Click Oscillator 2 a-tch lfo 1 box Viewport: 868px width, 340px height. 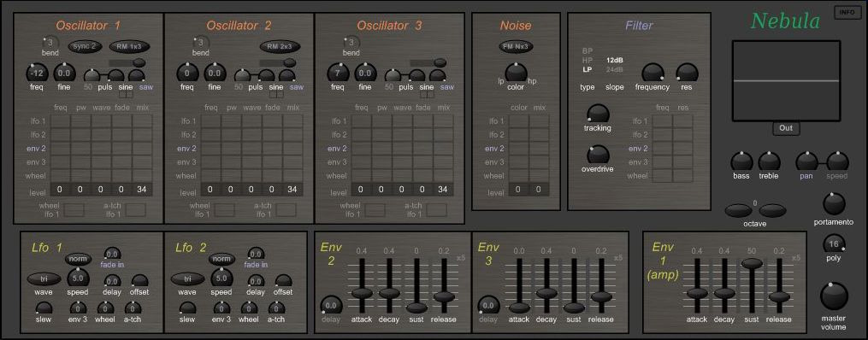pyautogui.click(x=286, y=210)
